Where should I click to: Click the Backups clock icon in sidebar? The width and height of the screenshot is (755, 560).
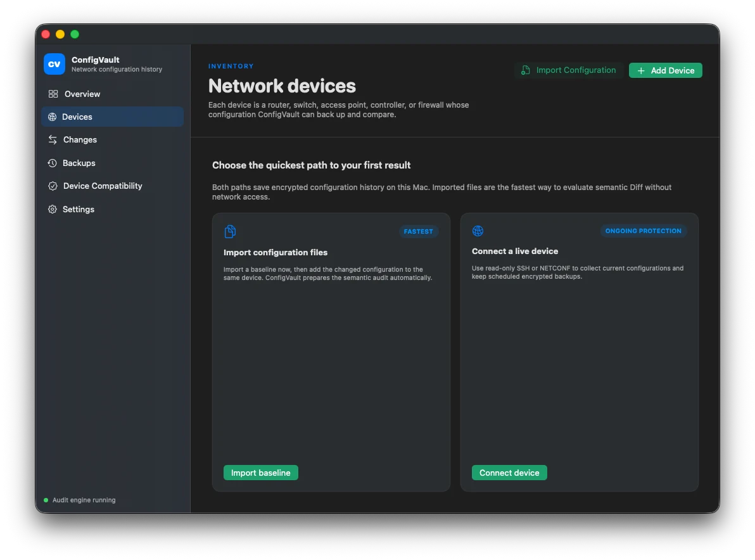[x=52, y=163]
